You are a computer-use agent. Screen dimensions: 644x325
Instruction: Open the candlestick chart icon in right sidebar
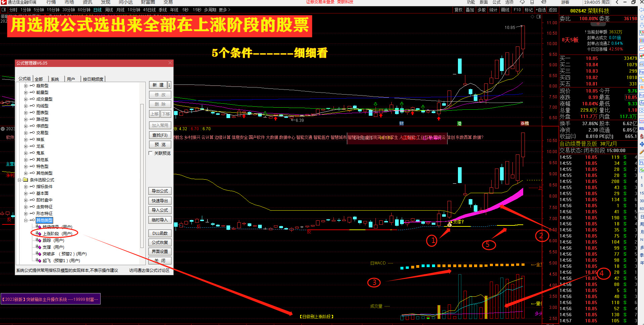click(x=642, y=56)
